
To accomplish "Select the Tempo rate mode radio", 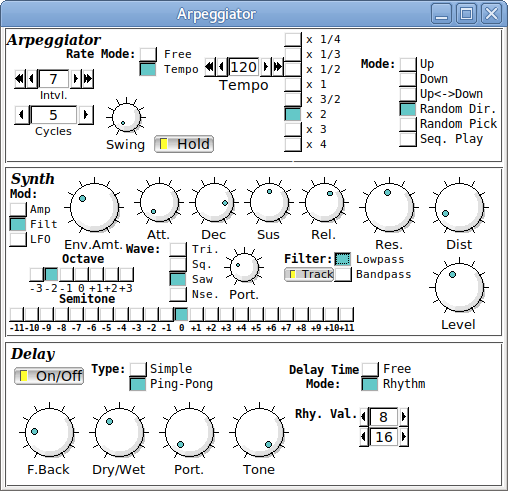I will coord(148,69).
